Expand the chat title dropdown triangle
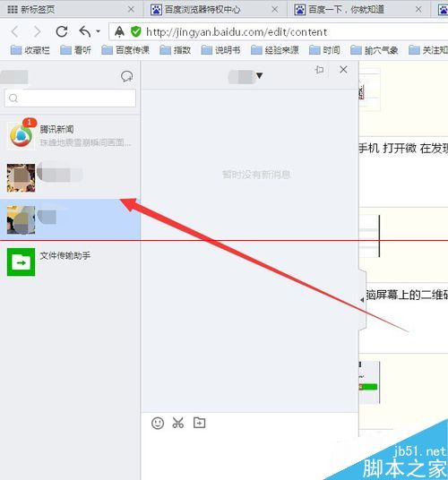Screen dimensions: 448x480 [260, 75]
